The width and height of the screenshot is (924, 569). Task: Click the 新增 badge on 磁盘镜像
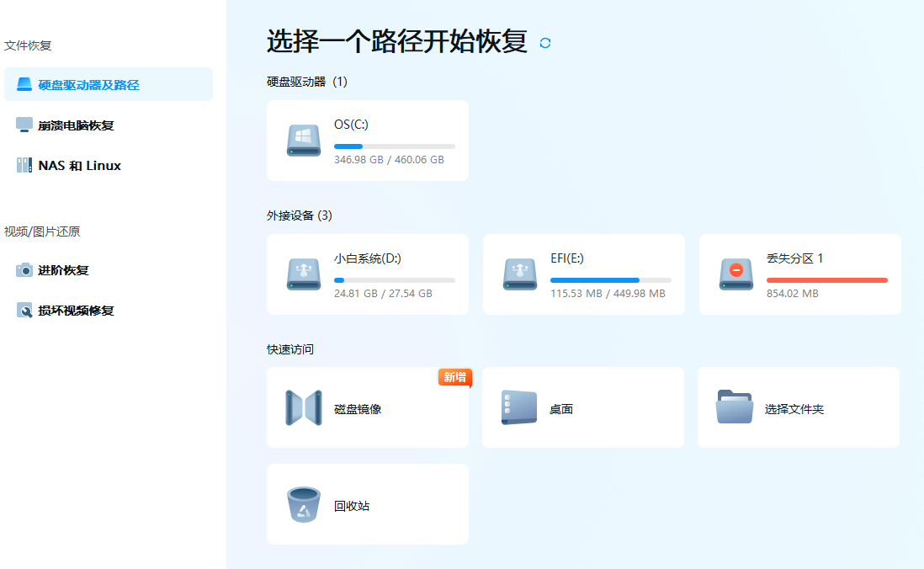click(454, 378)
